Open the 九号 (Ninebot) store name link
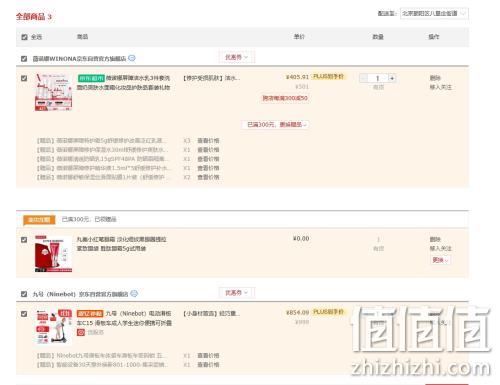 80,294
